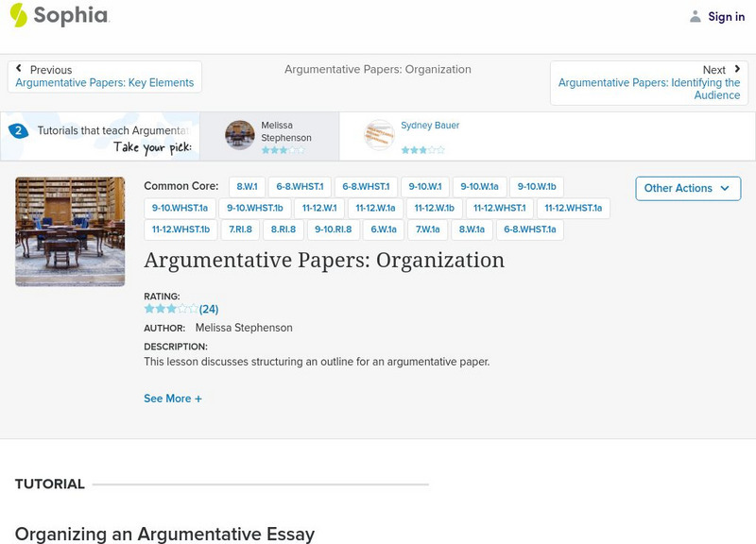Click Sydney Bauer's star rating
Screen dimensions: 756x544
point(422,150)
